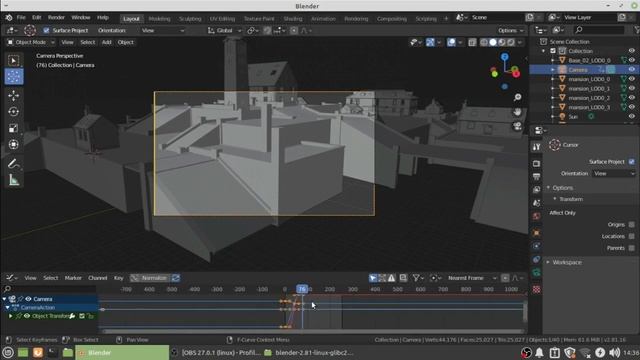Click the zoom viewport magnifier icon

pyautogui.click(x=517, y=97)
